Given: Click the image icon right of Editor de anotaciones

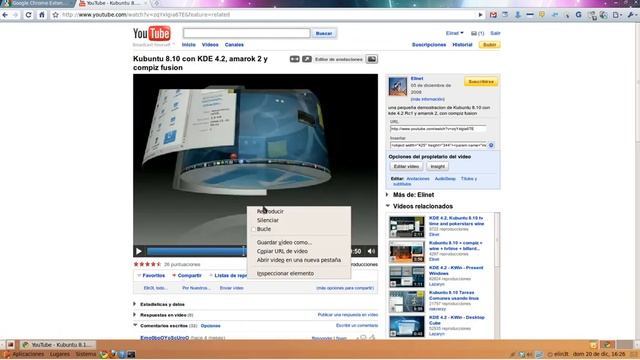Looking at the screenshot, I should pyautogui.click(x=371, y=59).
